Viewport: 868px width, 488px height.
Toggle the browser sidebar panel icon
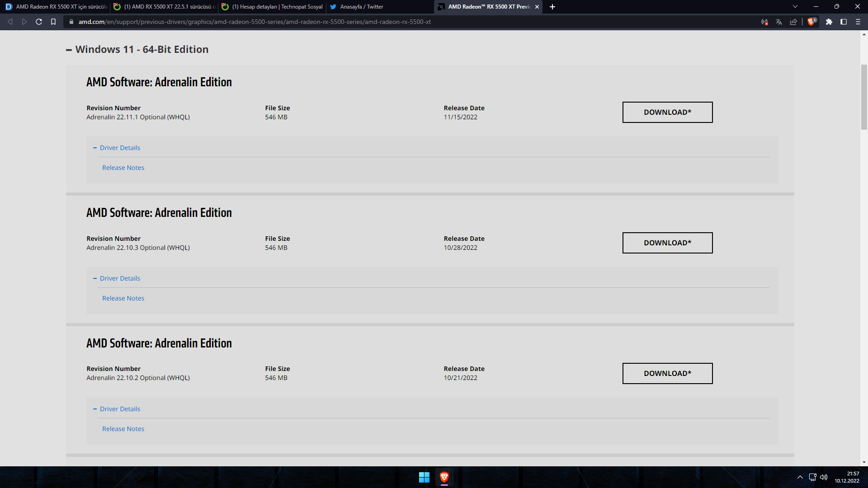tap(844, 22)
